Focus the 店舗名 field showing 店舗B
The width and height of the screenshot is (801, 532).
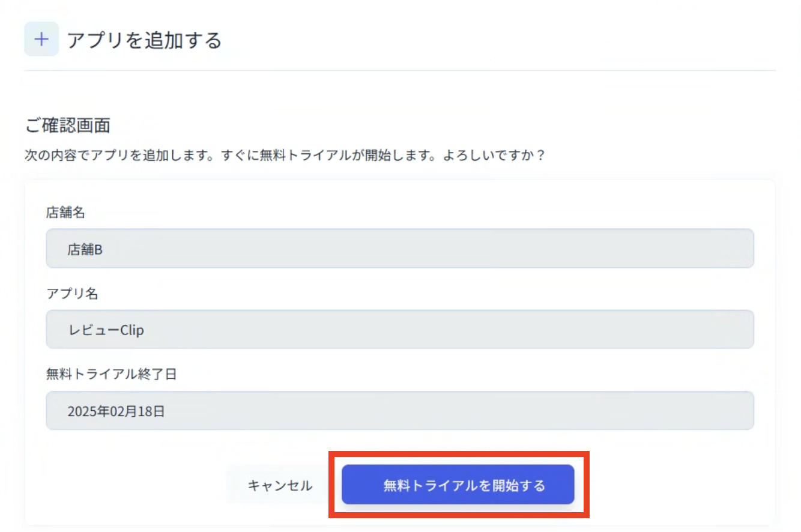click(x=399, y=249)
